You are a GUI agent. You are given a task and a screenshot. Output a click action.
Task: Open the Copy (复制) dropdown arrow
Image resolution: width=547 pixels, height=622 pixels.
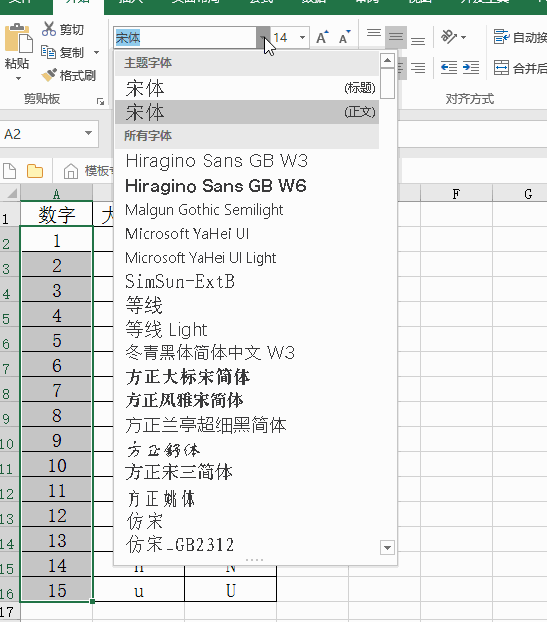[x=96, y=52]
